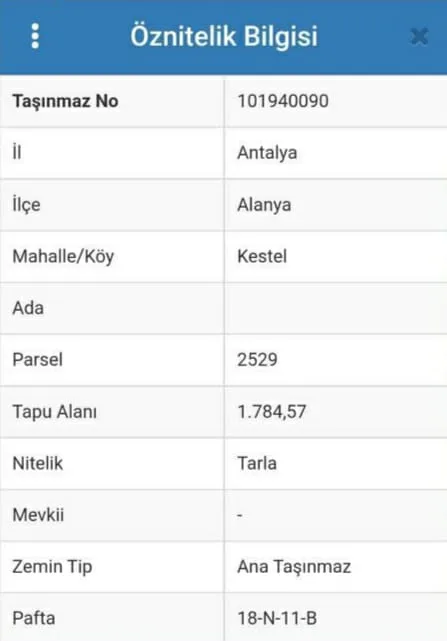This screenshot has height=641, width=447.
Task: Click the Tapu Alanı label
Action: tap(55, 412)
